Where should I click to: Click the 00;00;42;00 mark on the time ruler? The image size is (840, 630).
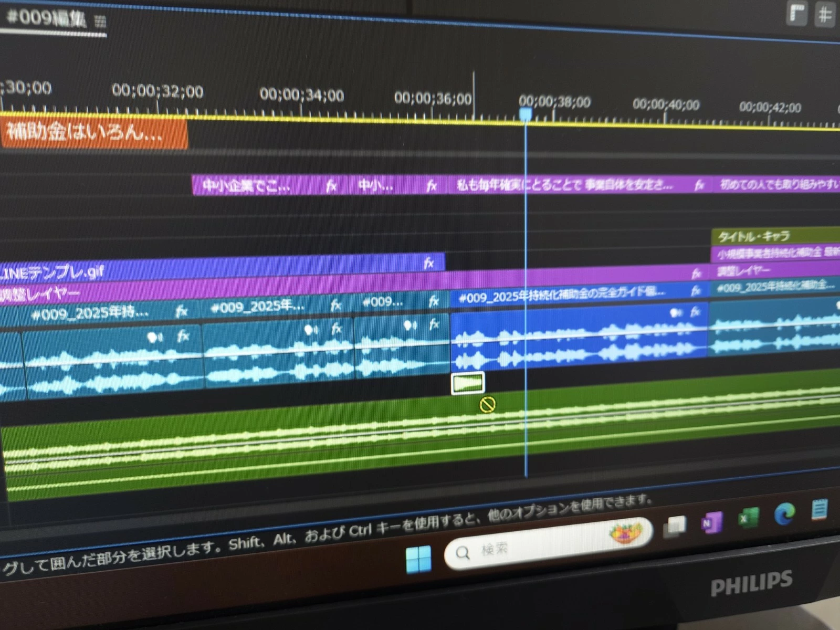tap(770, 107)
